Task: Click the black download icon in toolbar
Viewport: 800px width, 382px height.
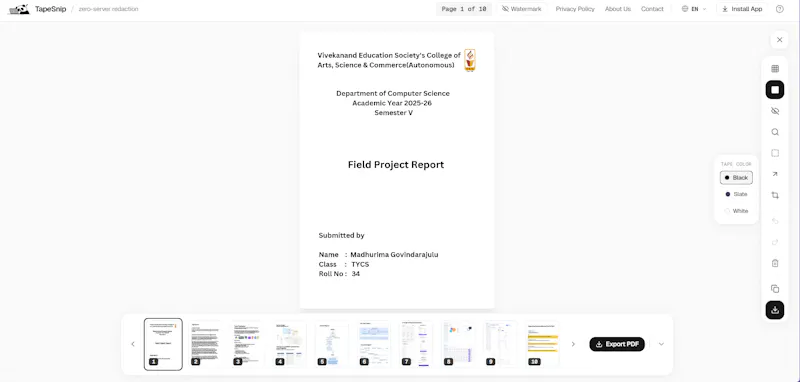Action: [775, 310]
